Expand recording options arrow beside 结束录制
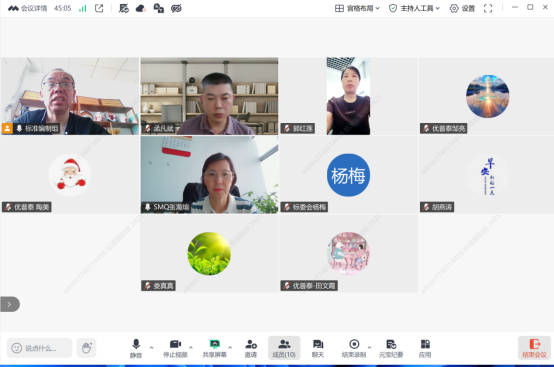Image resolution: width=554 pixels, height=367 pixels. point(370,348)
